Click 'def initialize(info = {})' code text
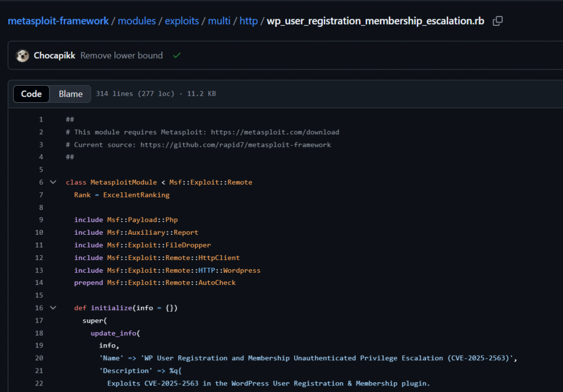Image resolution: width=563 pixels, height=392 pixels. 126,308
